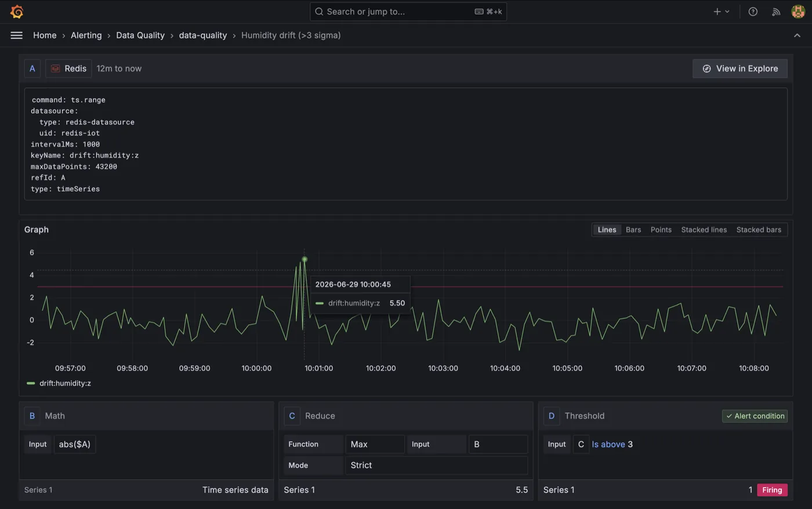This screenshot has height=509, width=812.
Task: Click the Alert condition checkmark badge
Action: [755, 416]
